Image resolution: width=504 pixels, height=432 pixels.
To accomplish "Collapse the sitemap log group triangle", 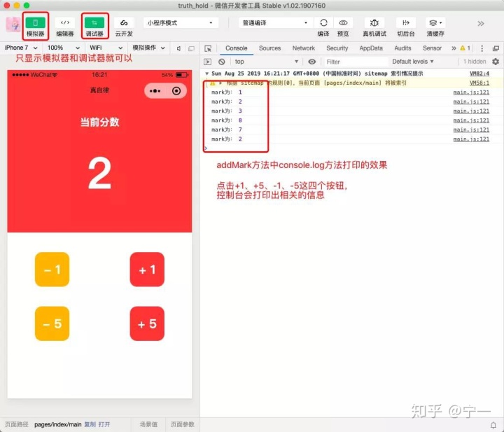I will (206, 74).
